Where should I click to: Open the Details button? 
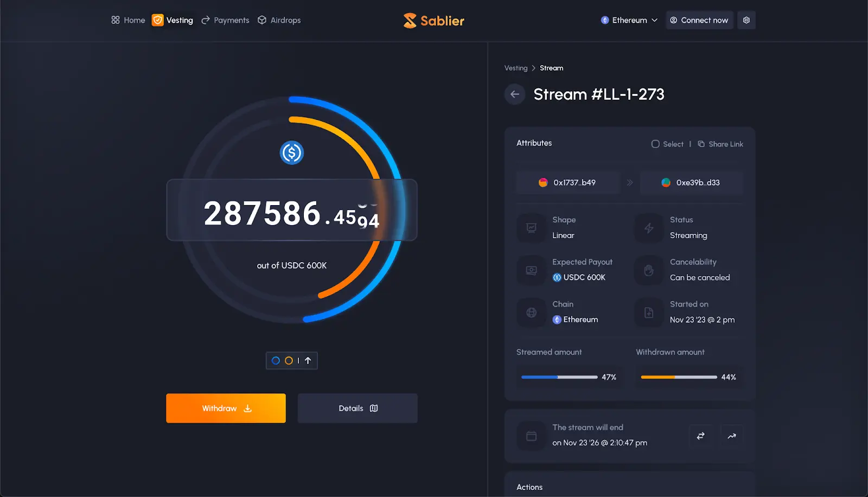[358, 408]
